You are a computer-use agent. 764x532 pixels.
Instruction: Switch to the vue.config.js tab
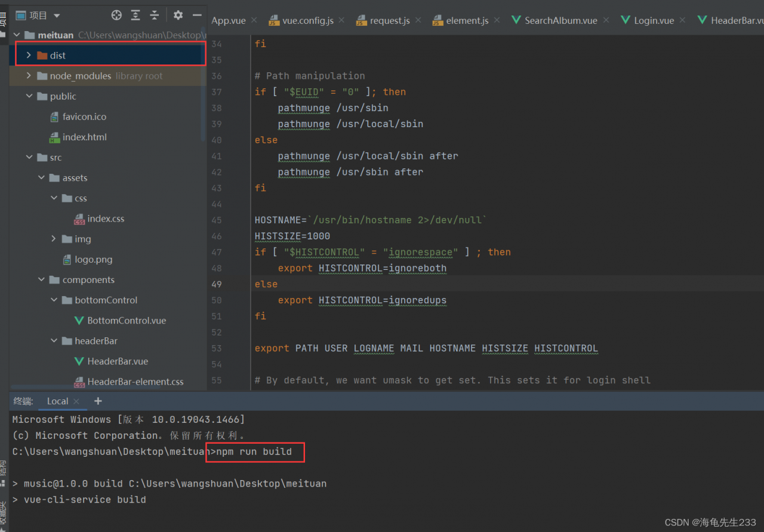click(x=307, y=20)
